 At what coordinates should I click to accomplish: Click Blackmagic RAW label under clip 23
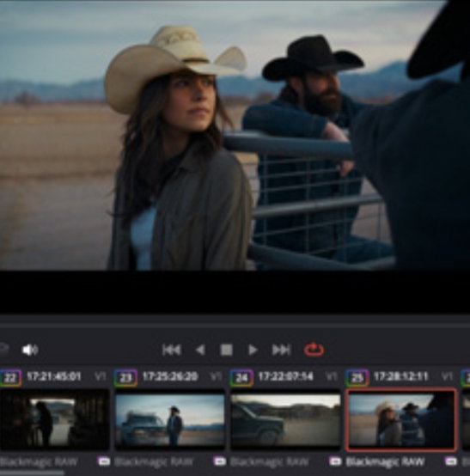pyautogui.click(x=155, y=462)
